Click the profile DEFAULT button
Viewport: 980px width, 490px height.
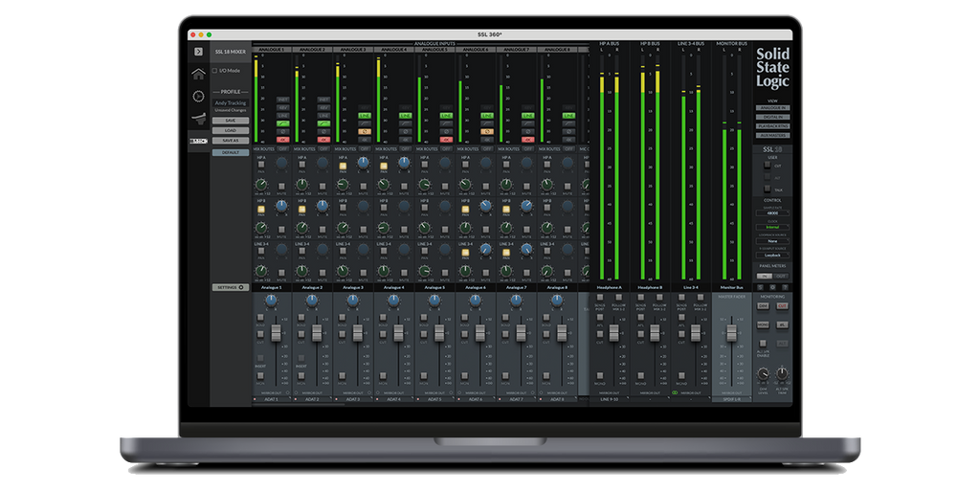(230, 152)
